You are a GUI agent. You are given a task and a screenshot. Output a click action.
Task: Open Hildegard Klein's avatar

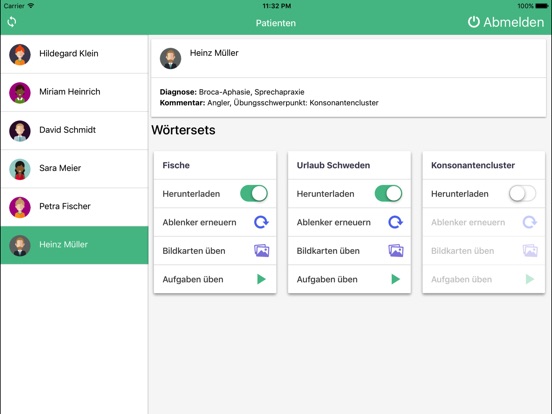point(20,54)
